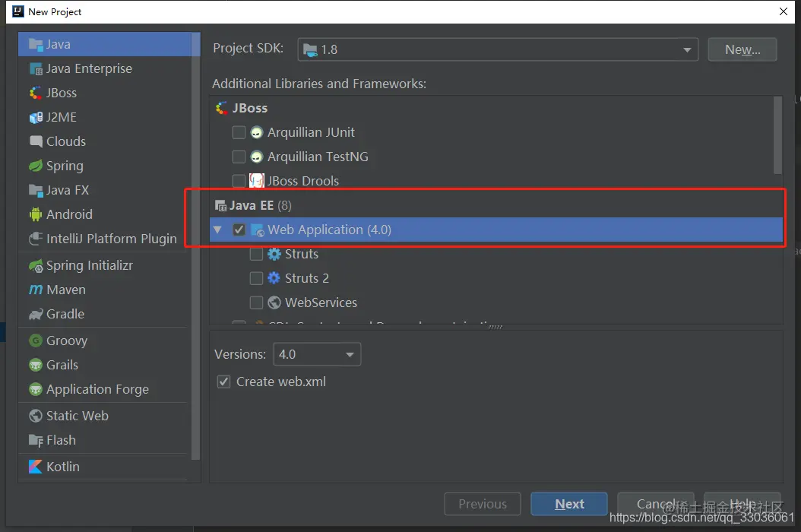Image resolution: width=801 pixels, height=532 pixels.
Task: Click the frameworks list vertical scrollbar
Action: tap(777, 135)
